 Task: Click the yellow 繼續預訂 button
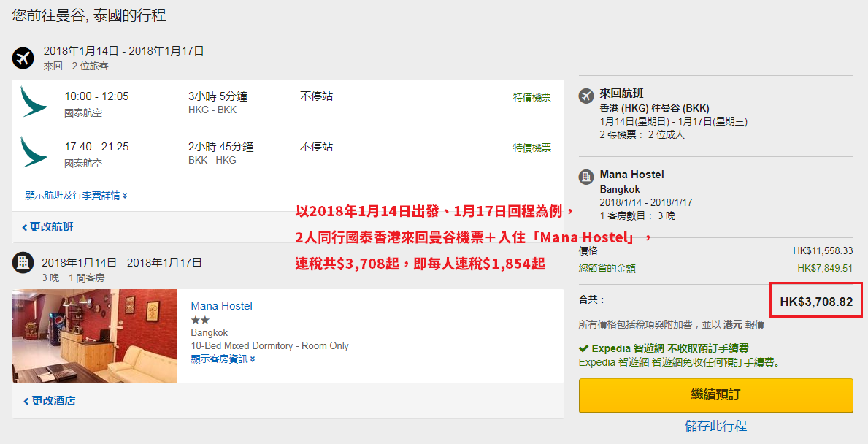[715, 395]
